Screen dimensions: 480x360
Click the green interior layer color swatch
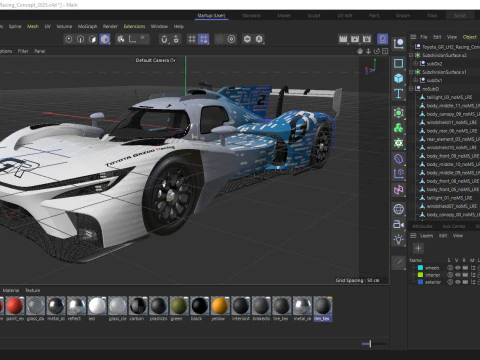[x=420, y=275]
